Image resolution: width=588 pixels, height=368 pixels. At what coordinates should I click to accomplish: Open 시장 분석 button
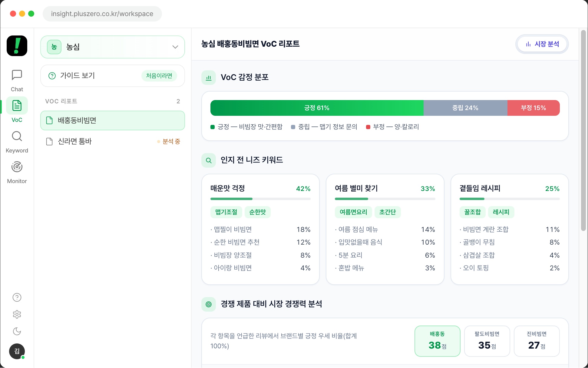click(x=542, y=44)
